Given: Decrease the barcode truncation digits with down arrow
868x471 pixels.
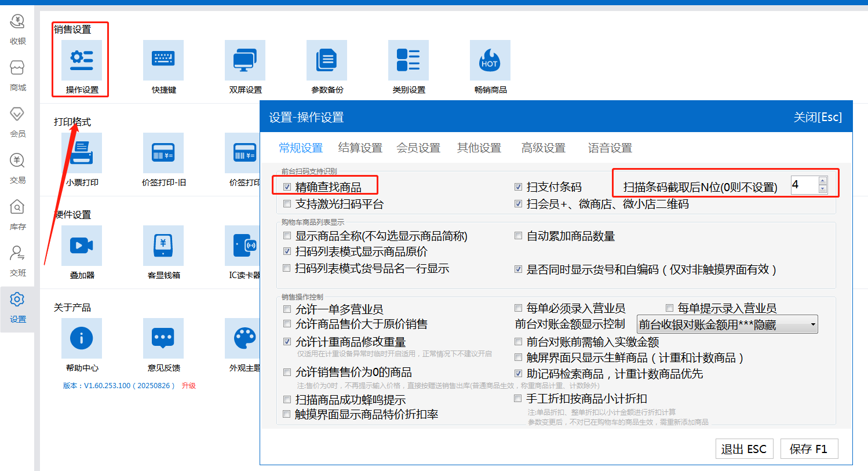Looking at the screenshot, I should (823, 189).
